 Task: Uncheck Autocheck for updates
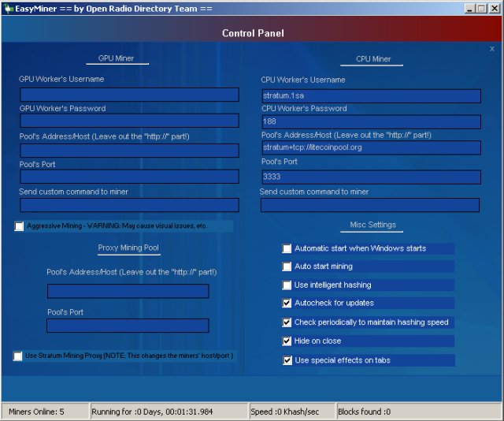point(287,304)
